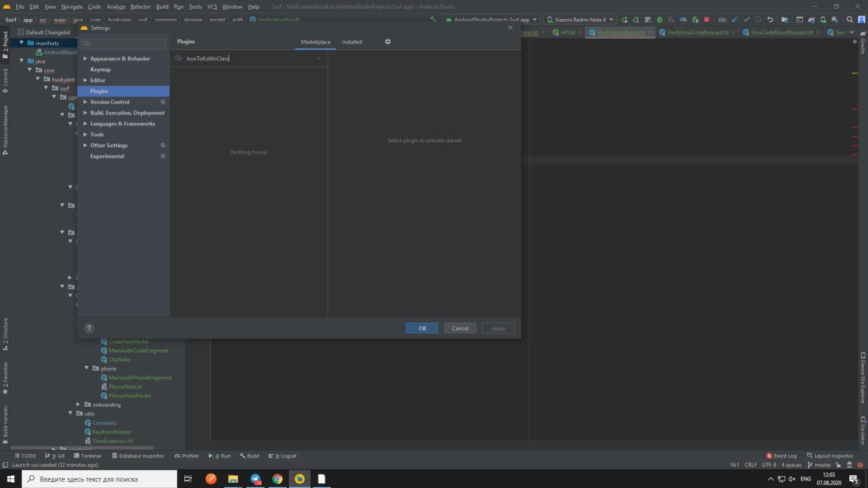
Task: Open the plugins settings gear icon
Action: point(388,41)
